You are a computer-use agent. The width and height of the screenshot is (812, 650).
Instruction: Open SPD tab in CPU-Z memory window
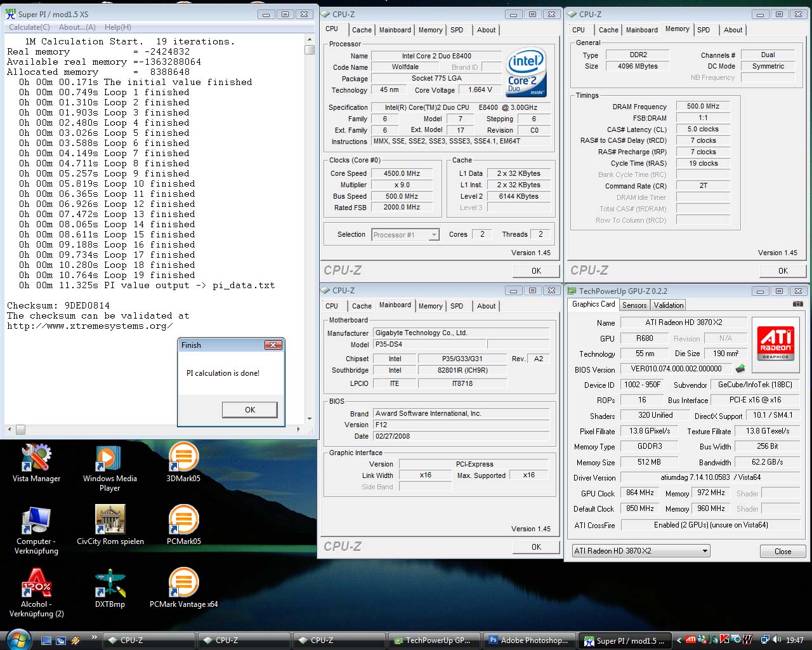[704, 30]
